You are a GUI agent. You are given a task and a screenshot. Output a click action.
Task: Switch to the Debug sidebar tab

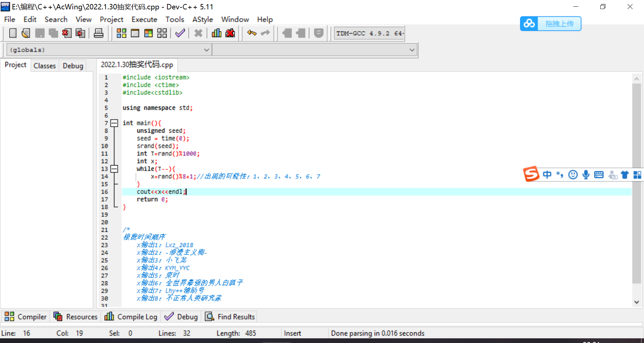[x=73, y=66]
